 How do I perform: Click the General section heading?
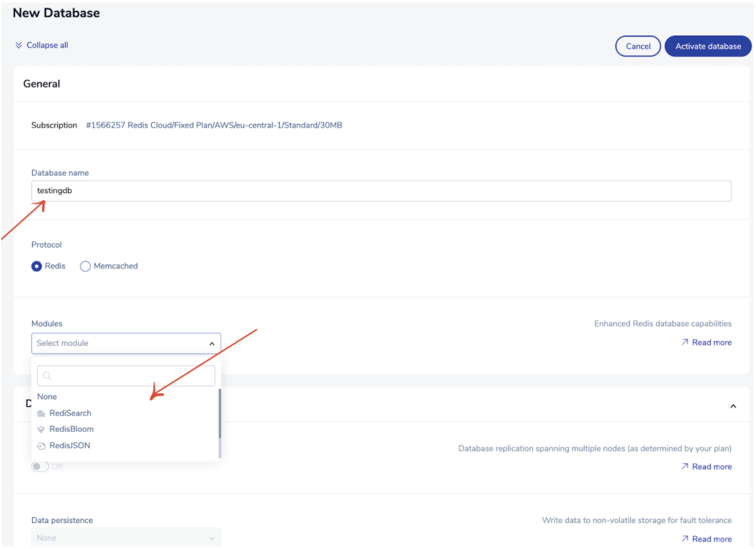click(x=42, y=84)
